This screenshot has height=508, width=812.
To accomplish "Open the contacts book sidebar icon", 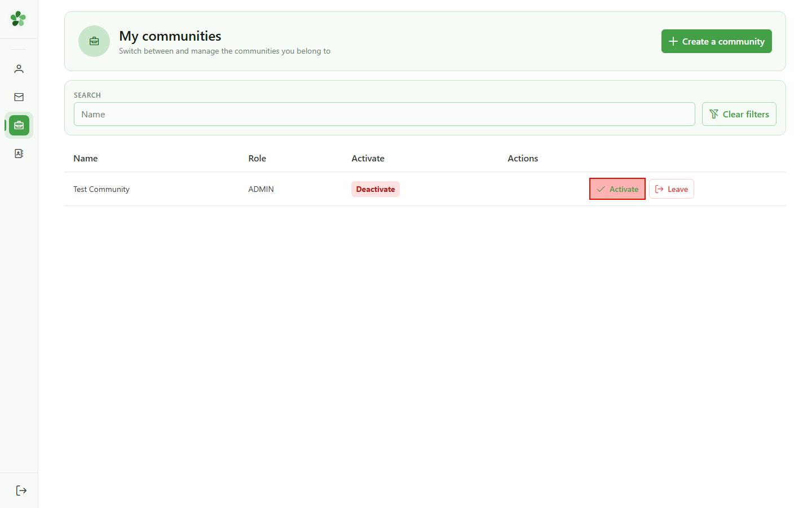I will 19,154.
